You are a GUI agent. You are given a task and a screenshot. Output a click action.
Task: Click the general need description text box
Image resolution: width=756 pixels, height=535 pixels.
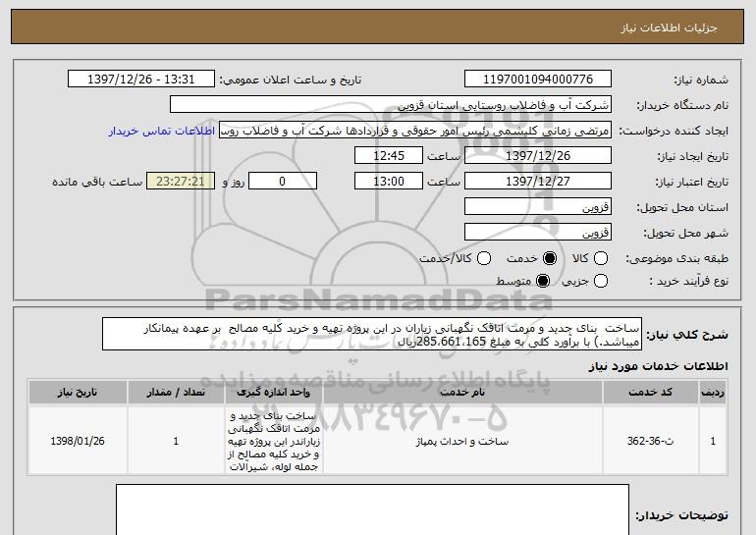(372, 334)
